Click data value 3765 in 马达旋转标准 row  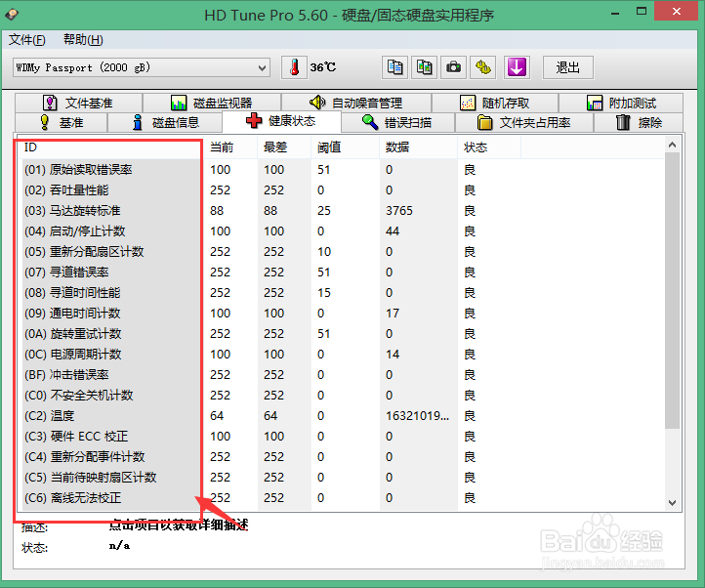click(399, 211)
